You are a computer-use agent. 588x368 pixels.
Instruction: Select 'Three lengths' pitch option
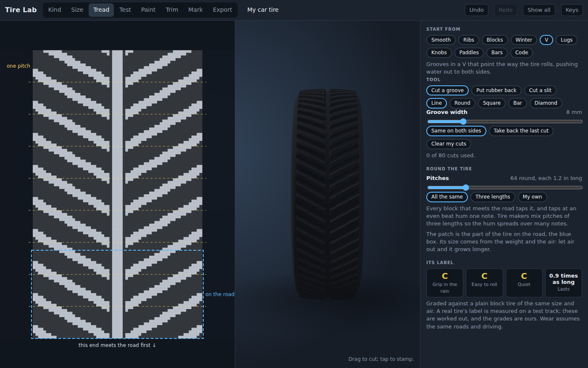click(x=493, y=197)
